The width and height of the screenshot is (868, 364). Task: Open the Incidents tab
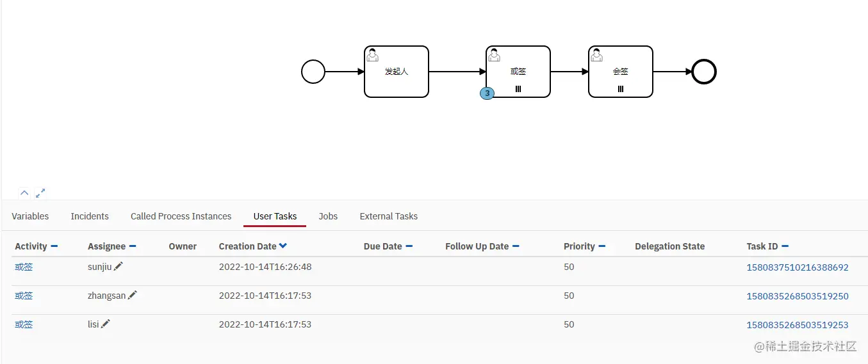(90, 216)
